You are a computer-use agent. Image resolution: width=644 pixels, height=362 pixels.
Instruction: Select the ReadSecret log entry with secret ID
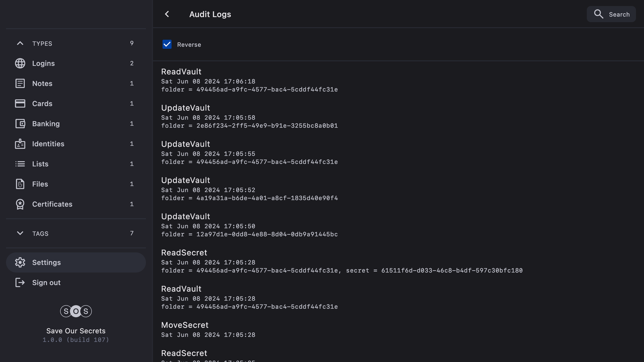[342, 261]
